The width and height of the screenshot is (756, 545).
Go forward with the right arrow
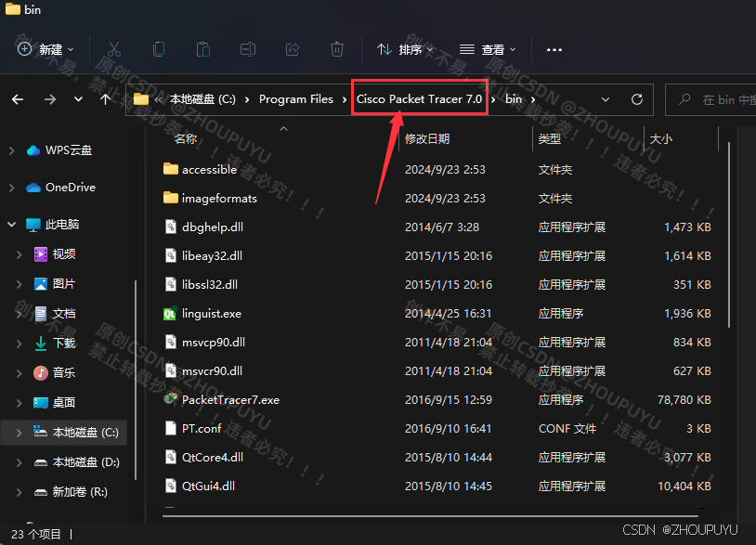tap(49, 99)
